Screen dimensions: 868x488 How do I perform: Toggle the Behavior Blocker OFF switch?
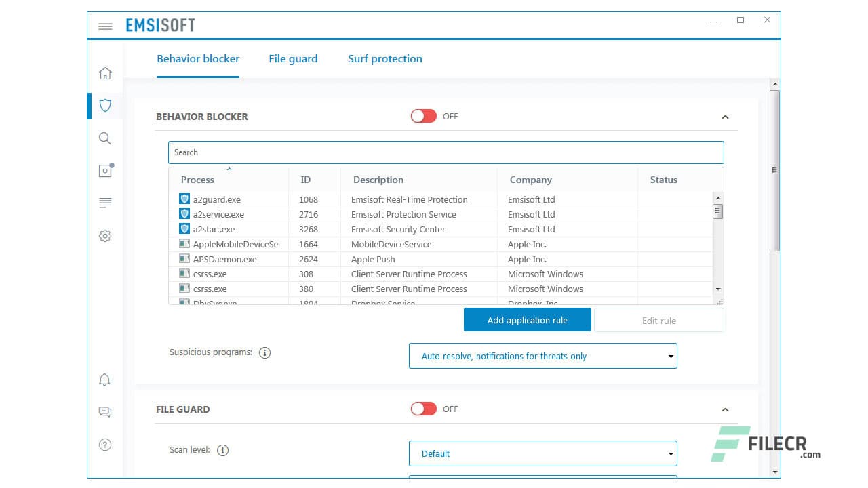tap(423, 116)
